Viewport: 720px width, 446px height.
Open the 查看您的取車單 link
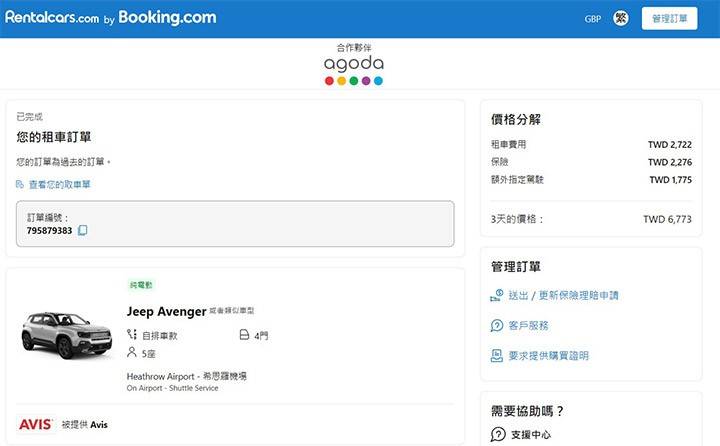click(x=59, y=185)
